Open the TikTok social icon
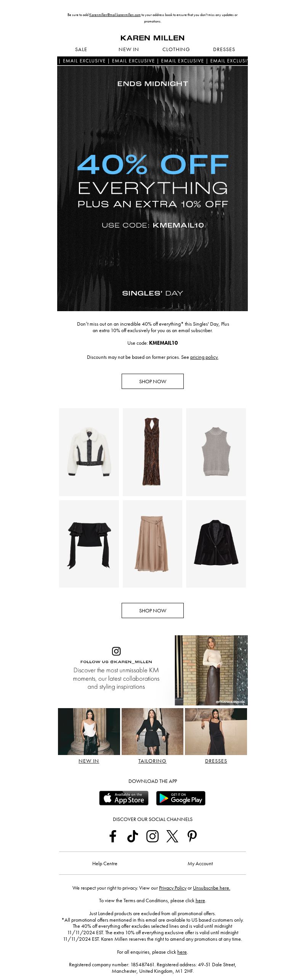This screenshot has width=305, height=980. pyautogui.click(x=133, y=836)
